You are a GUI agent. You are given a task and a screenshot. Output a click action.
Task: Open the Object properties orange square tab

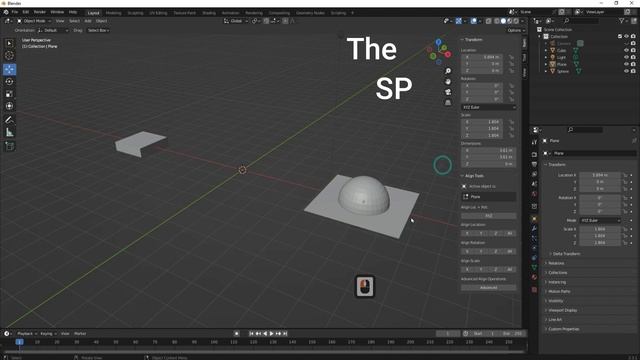pyautogui.click(x=534, y=219)
